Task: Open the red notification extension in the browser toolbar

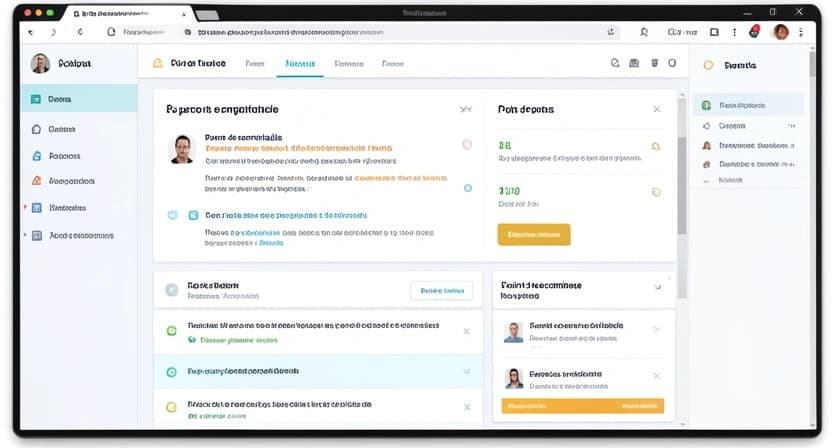Action: [x=754, y=32]
